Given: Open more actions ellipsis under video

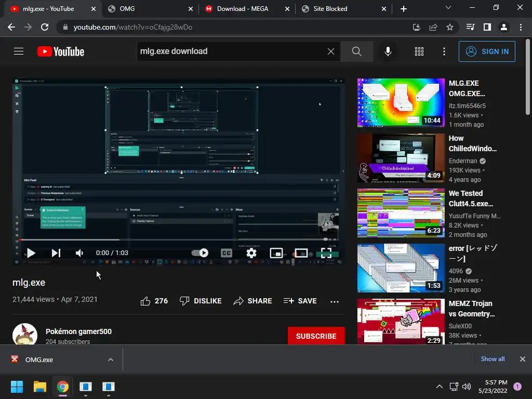Looking at the screenshot, I should [335, 301].
